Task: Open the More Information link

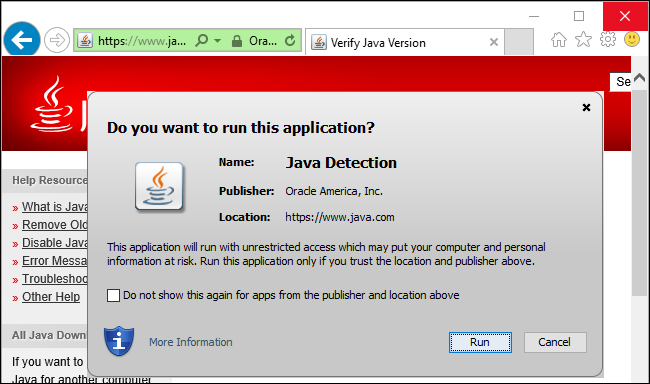Action: pyautogui.click(x=191, y=342)
